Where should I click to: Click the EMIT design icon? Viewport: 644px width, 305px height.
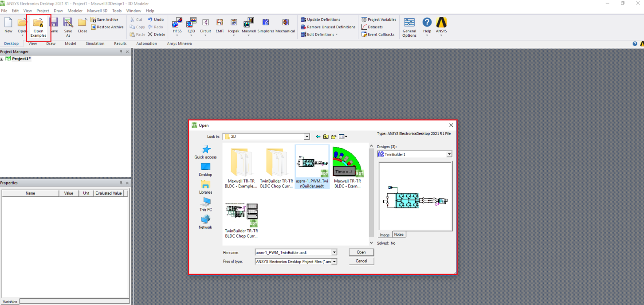[220, 23]
